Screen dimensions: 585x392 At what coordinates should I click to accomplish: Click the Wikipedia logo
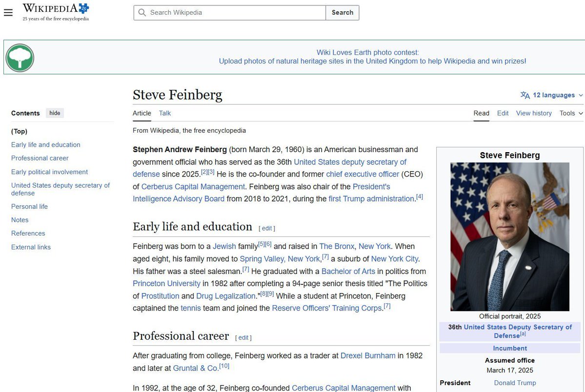click(x=56, y=12)
